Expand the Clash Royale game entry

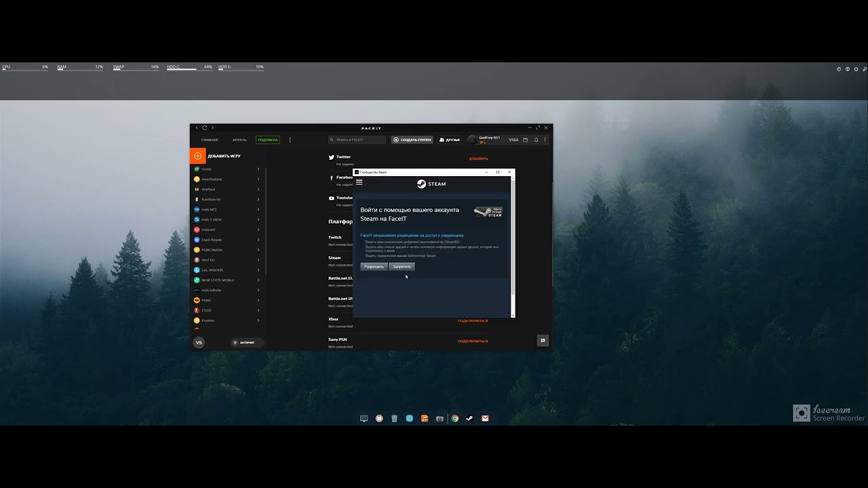(x=258, y=240)
